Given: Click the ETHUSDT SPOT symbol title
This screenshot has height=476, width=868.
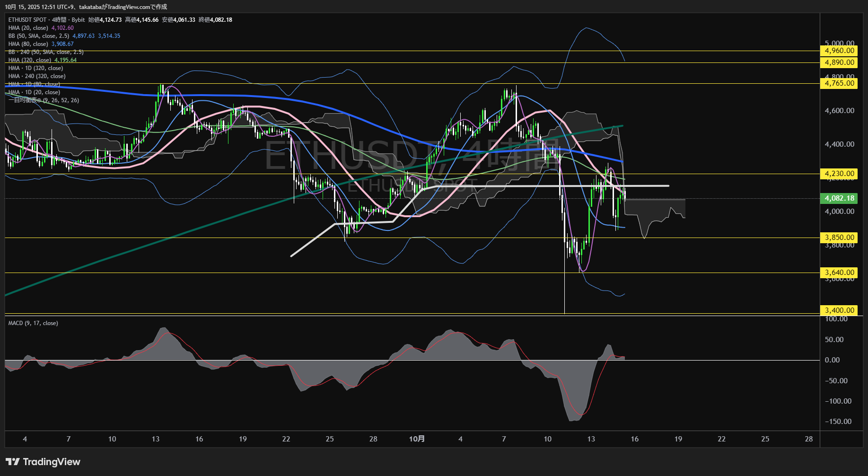Looking at the screenshot, I should (27, 20).
